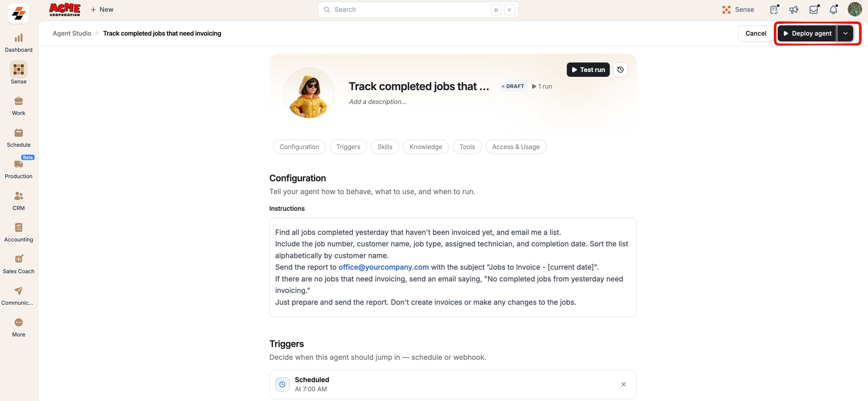Edit the agent title text
Screen dimensions: 868x401
tap(419, 86)
